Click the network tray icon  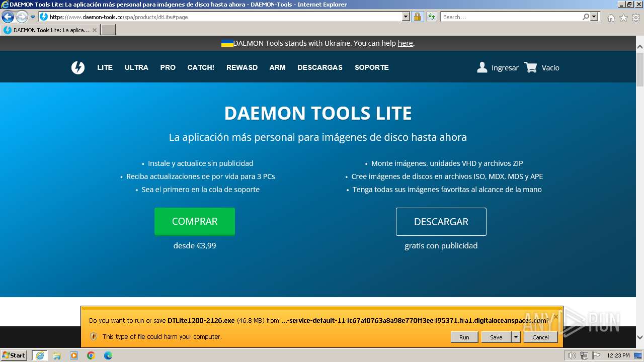(x=584, y=355)
